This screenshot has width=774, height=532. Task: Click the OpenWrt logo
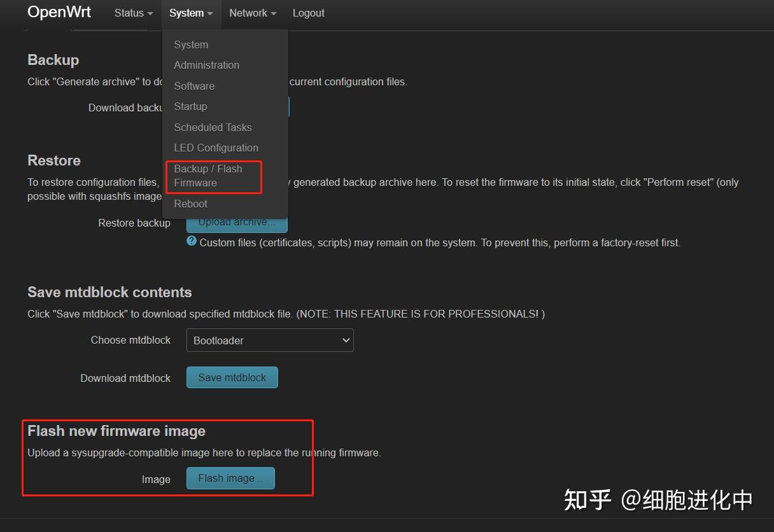click(x=59, y=12)
